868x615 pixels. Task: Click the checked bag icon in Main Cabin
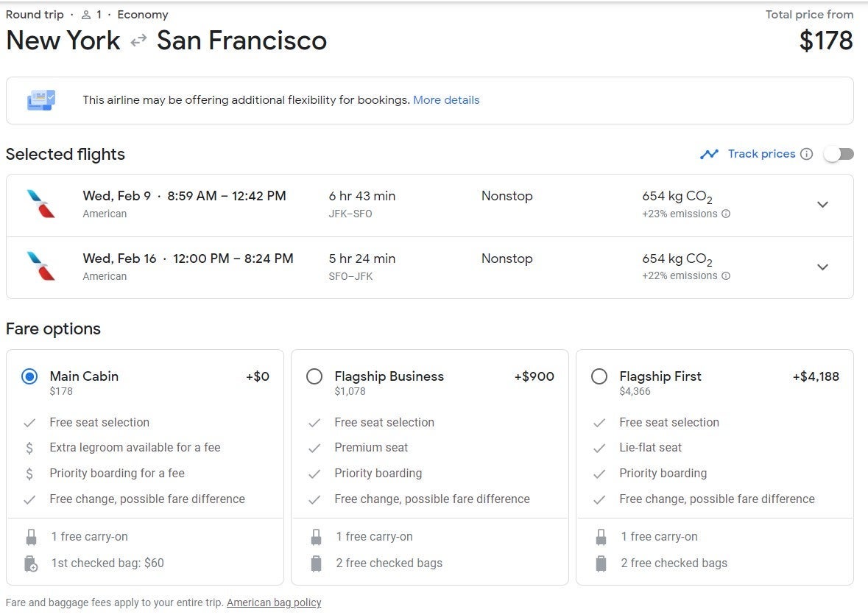tap(31, 563)
